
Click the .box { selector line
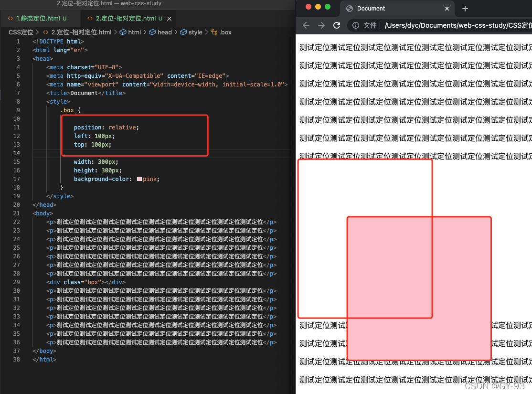pyautogui.click(x=70, y=110)
